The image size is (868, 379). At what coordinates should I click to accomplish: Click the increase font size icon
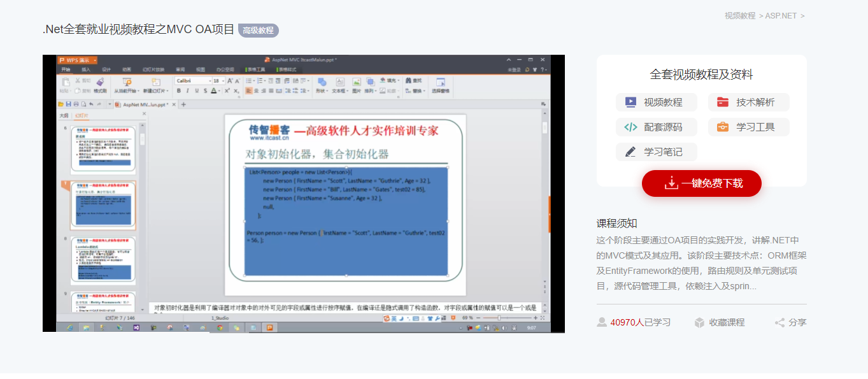231,81
